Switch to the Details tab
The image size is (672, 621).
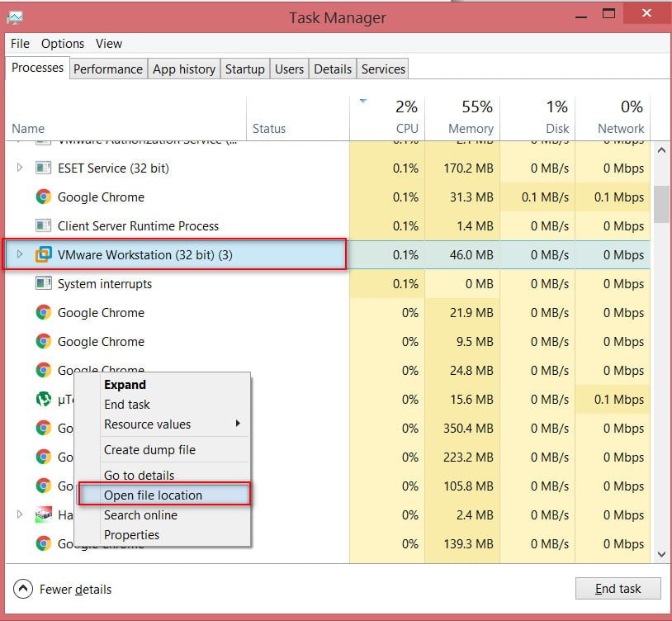pos(333,69)
